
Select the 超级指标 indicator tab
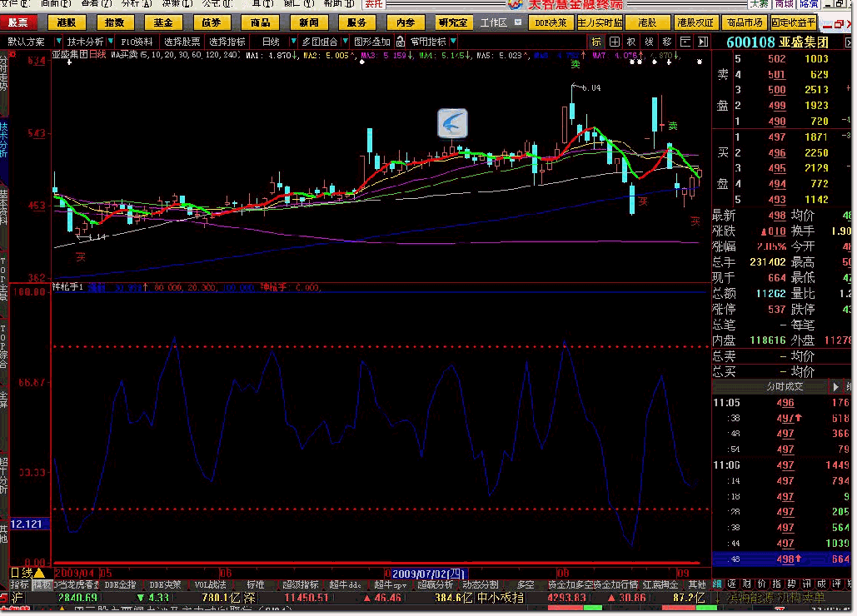[x=300, y=584]
